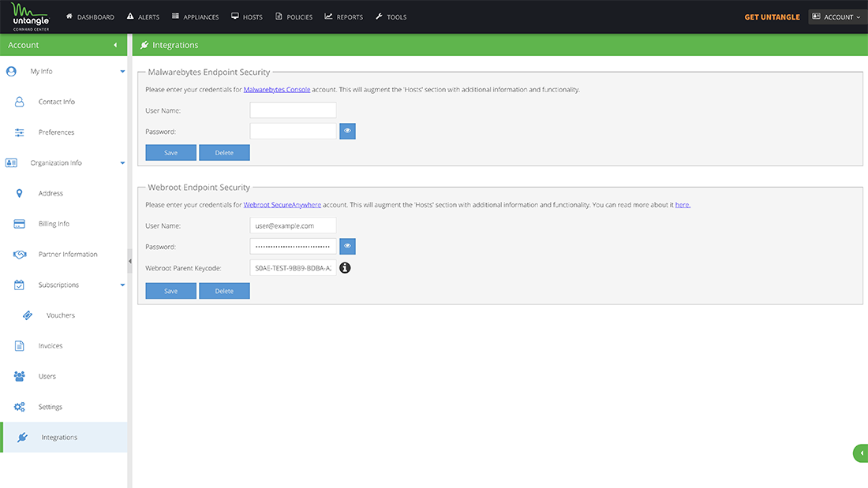Image resolution: width=868 pixels, height=488 pixels.
Task: Open the Untangle Command Center logo
Action: [x=31, y=17]
